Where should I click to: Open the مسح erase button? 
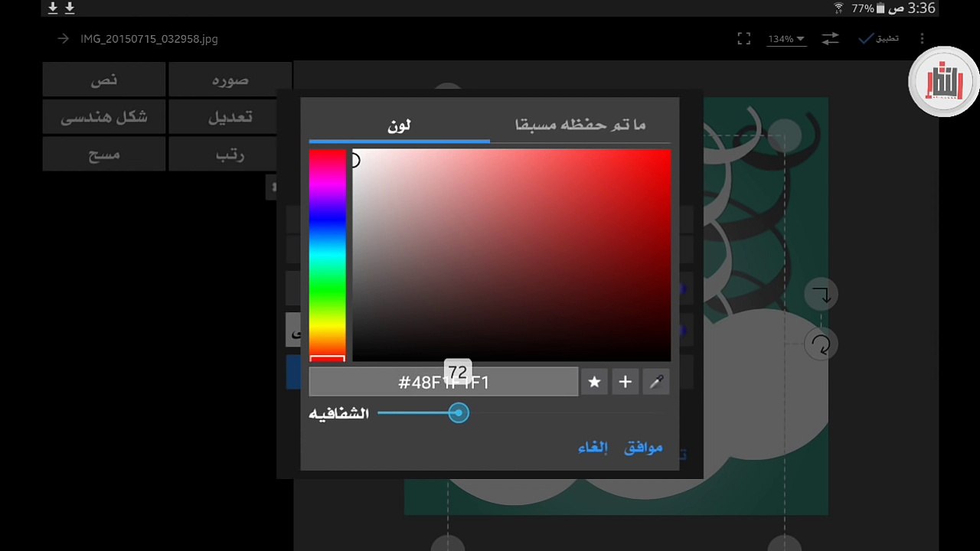[x=104, y=155]
